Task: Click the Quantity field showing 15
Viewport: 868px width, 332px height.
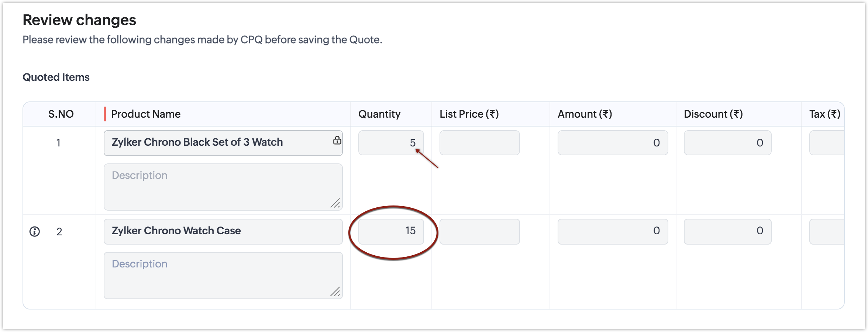Action: pyautogui.click(x=391, y=231)
